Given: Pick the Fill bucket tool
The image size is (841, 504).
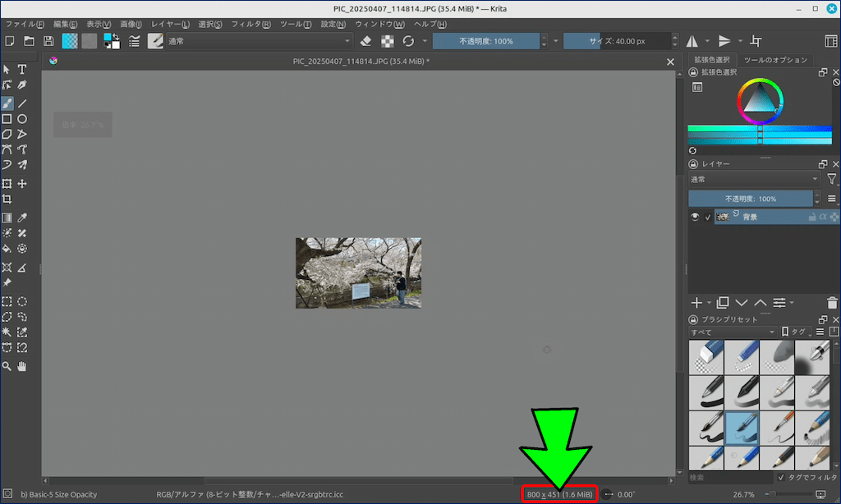Looking at the screenshot, I should [x=7, y=248].
